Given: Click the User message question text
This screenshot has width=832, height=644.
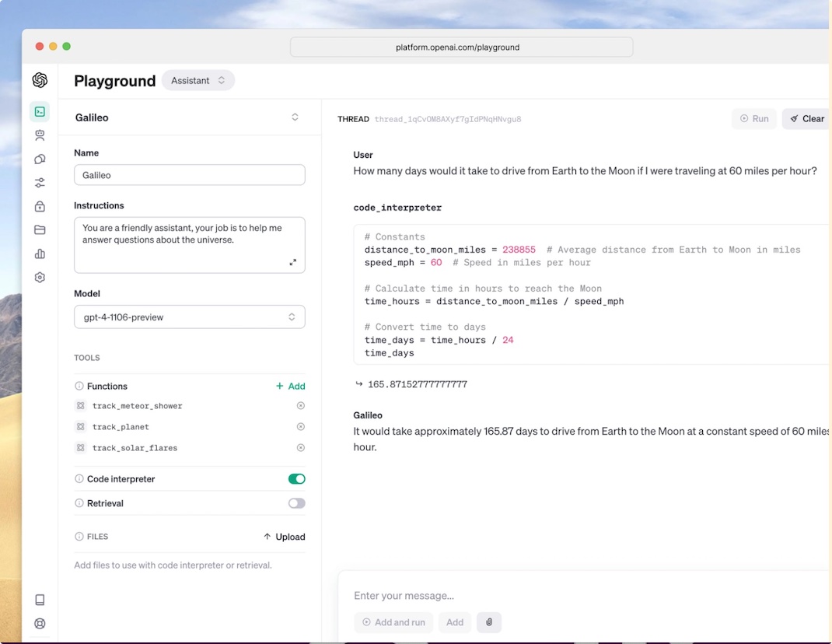Looking at the screenshot, I should coord(585,171).
